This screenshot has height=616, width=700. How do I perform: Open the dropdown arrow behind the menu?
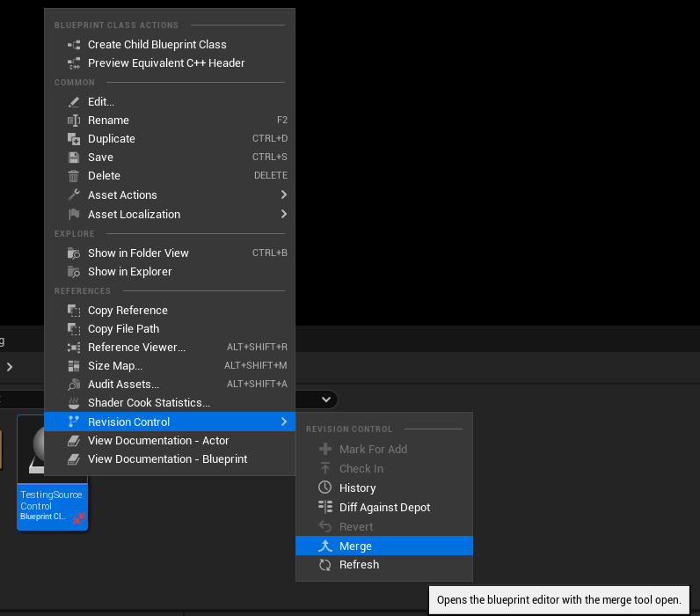pyautogui.click(x=326, y=400)
